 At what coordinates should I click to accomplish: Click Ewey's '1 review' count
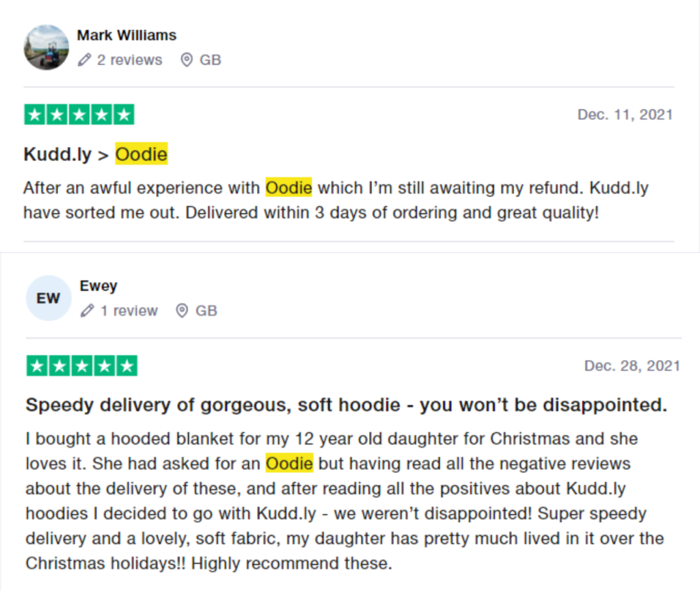[129, 311]
